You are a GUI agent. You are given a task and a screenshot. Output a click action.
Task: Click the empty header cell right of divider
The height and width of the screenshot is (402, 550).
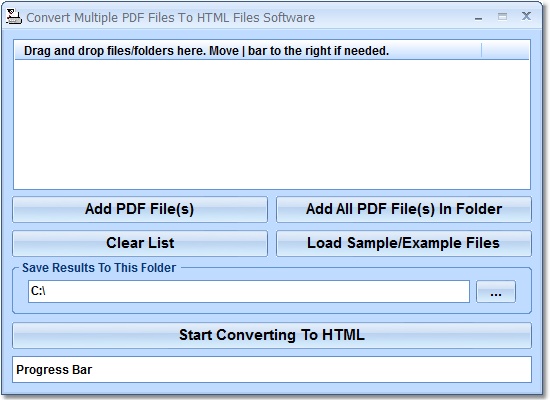505,51
